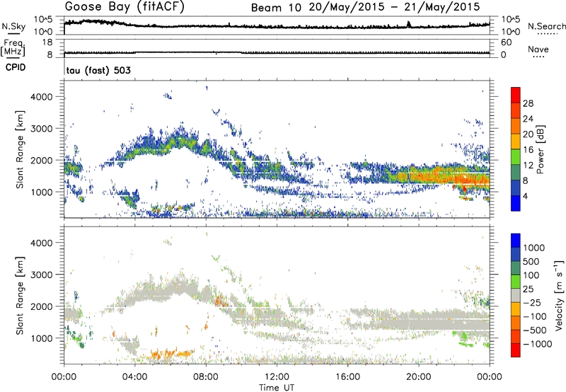Click the Slant Range label of power panel
Image resolution: width=566 pixels, height=392 pixels.
pos(20,149)
